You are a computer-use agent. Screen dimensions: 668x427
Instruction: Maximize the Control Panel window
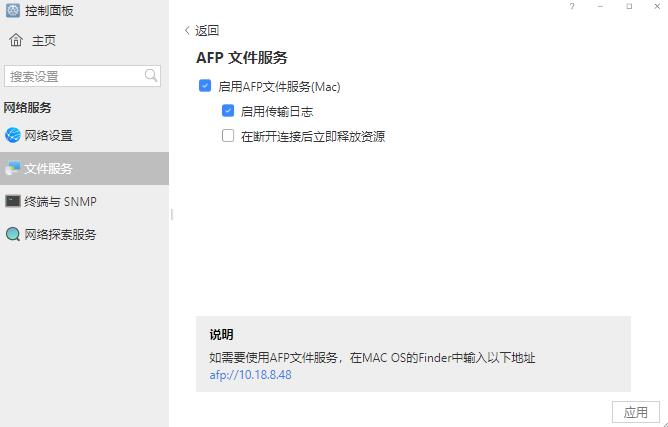(629, 7)
